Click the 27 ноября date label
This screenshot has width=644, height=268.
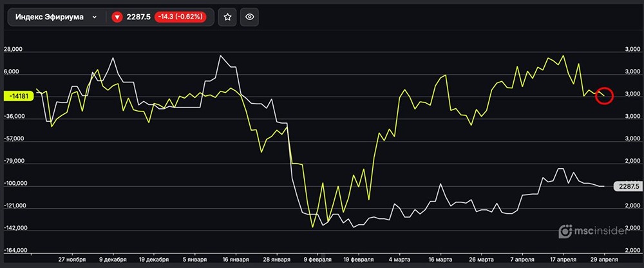coord(72,260)
